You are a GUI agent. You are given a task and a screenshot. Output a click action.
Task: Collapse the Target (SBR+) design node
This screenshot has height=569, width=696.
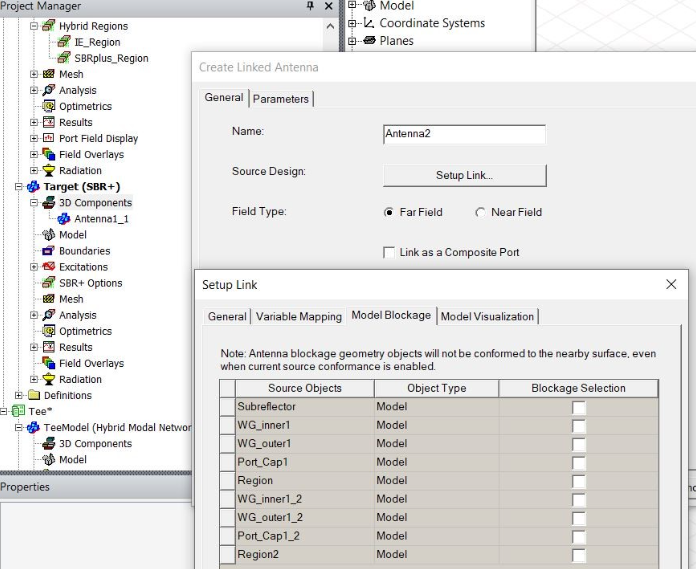(x=19, y=187)
